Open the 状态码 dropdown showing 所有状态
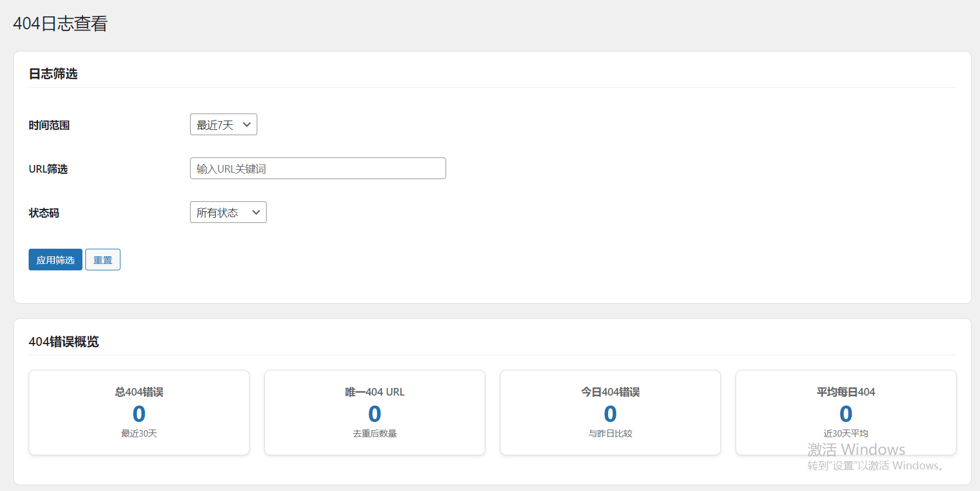 pyautogui.click(x=228, y=212)
